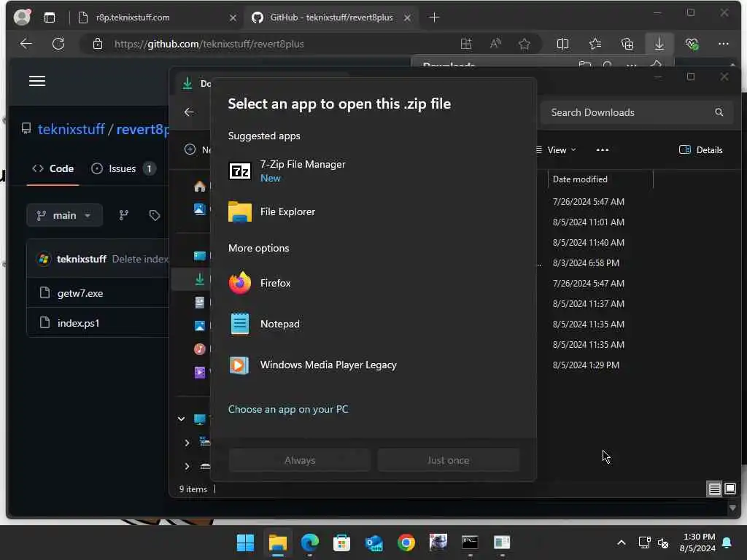Refresh the GitHub page

(x=58, y=44)
